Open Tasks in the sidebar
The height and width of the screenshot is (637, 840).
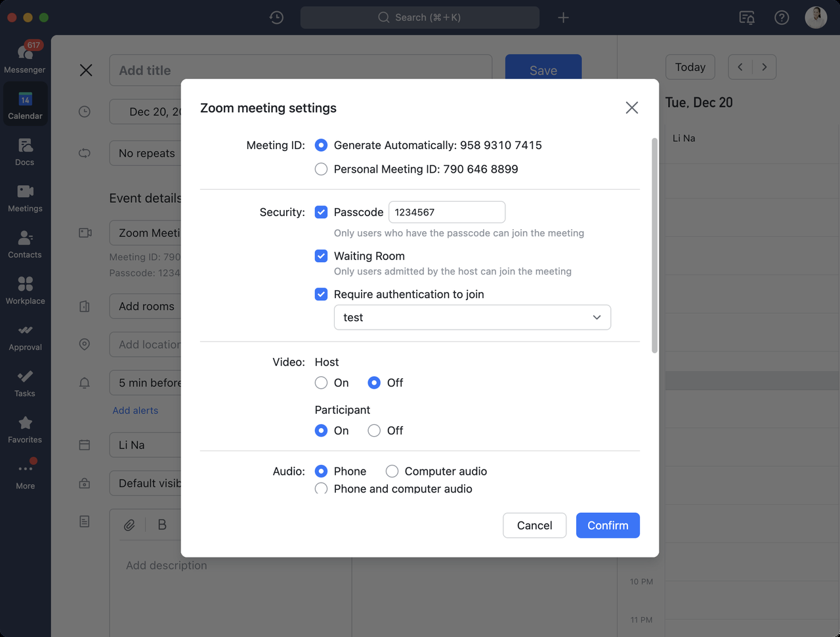25,382
